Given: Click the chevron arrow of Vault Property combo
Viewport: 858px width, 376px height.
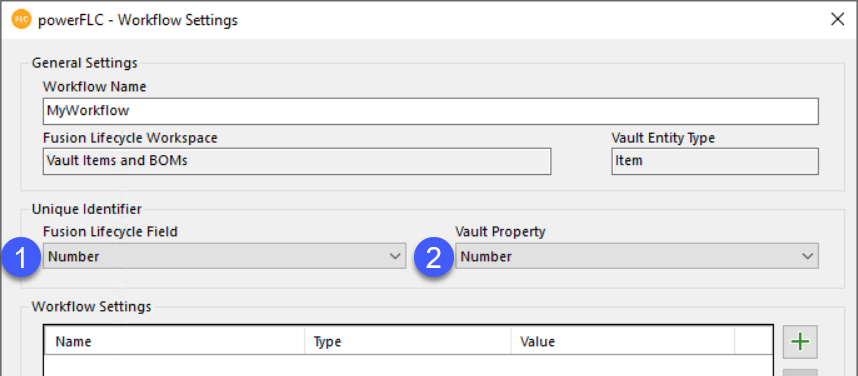Looking at the screenshot, I should 807,256.
